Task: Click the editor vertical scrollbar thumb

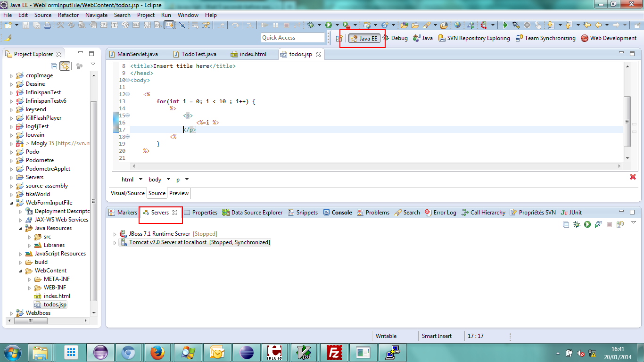Action: click(x=627, y=121)
